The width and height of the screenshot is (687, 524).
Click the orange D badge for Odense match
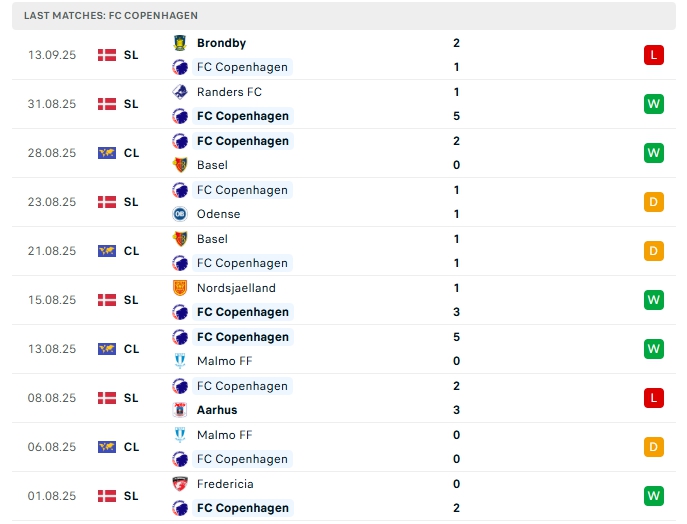pyautogui.click(x=654, y=202)
